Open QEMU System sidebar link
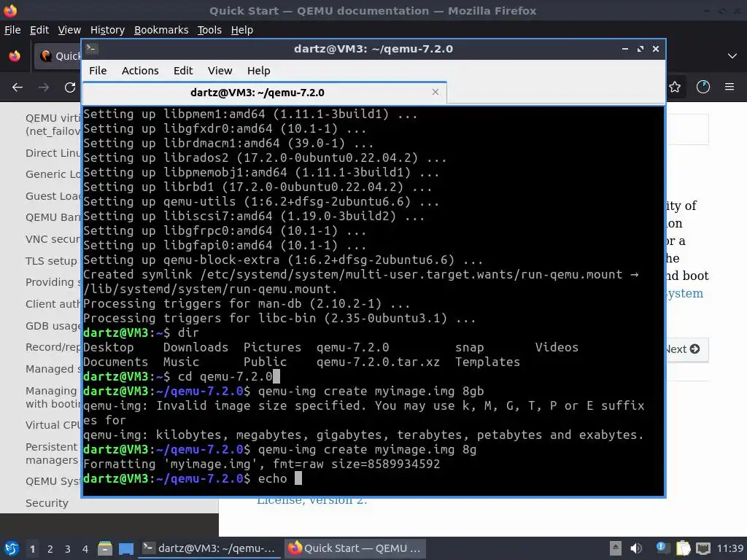The height and width of the screenshot is (560, 747). 53,481
